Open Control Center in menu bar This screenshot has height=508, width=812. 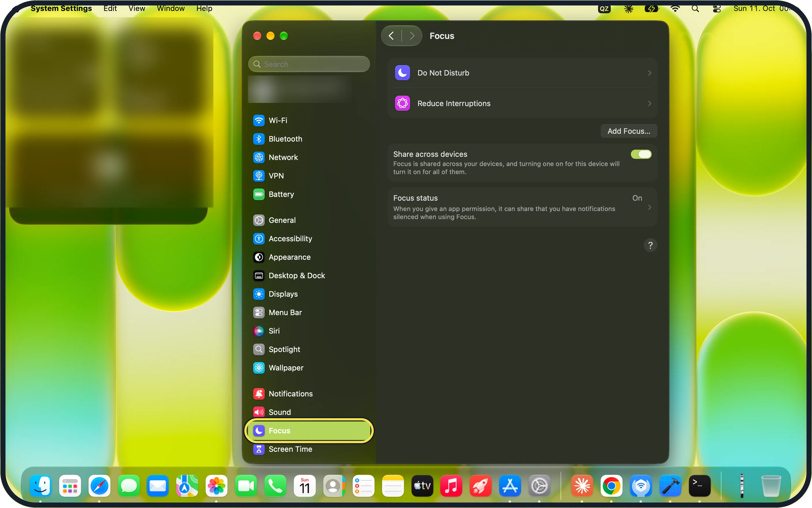(717, 9)
